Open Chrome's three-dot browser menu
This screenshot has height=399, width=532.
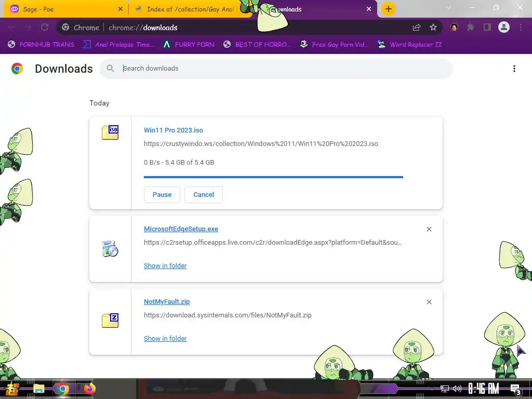tap(521, 27)
